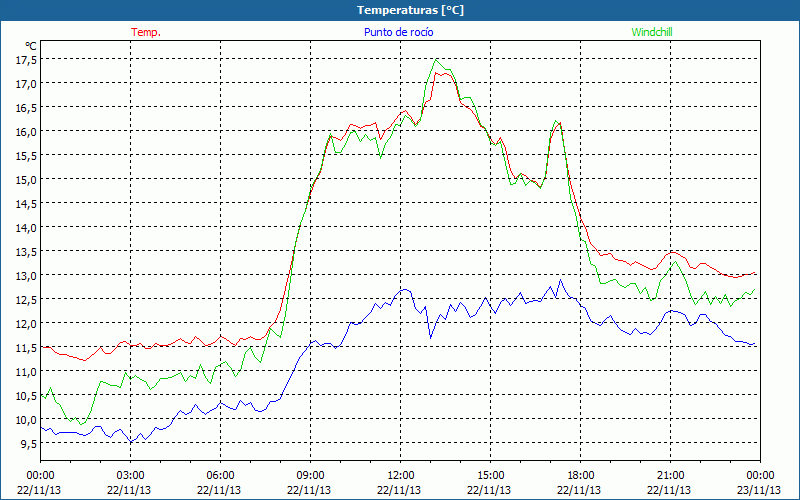Click the blue dew point peak near 17:20

coord(561,280)
